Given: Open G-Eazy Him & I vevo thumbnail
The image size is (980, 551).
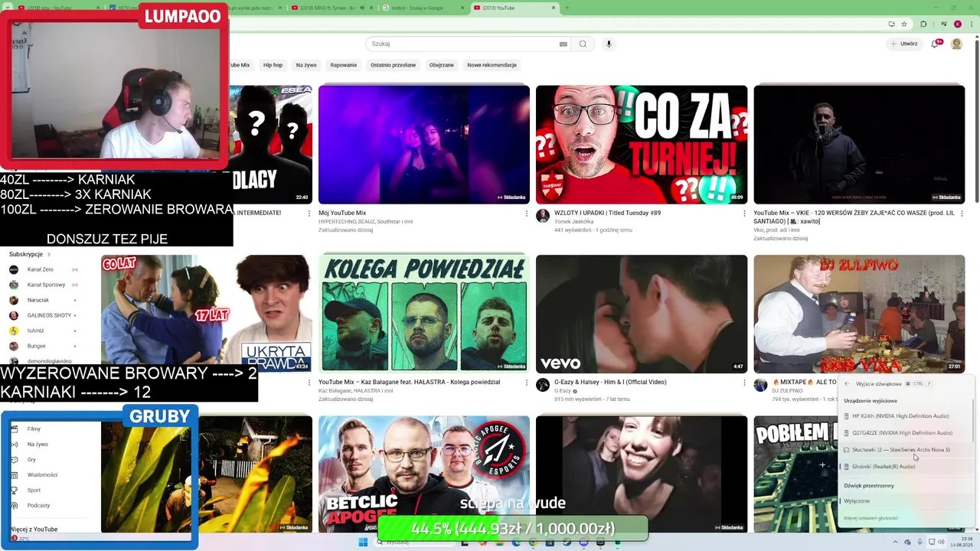Looking at the screenshot, I should pos(642,314).
